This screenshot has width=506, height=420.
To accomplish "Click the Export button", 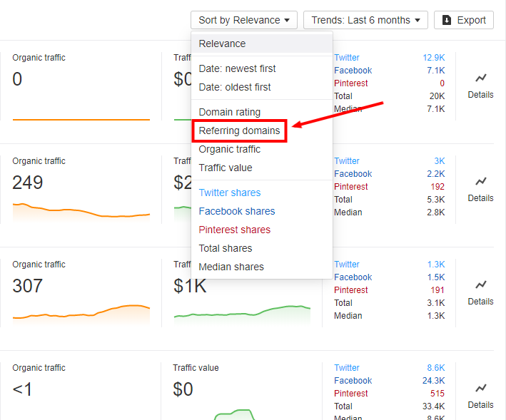I will pos(463,20).
